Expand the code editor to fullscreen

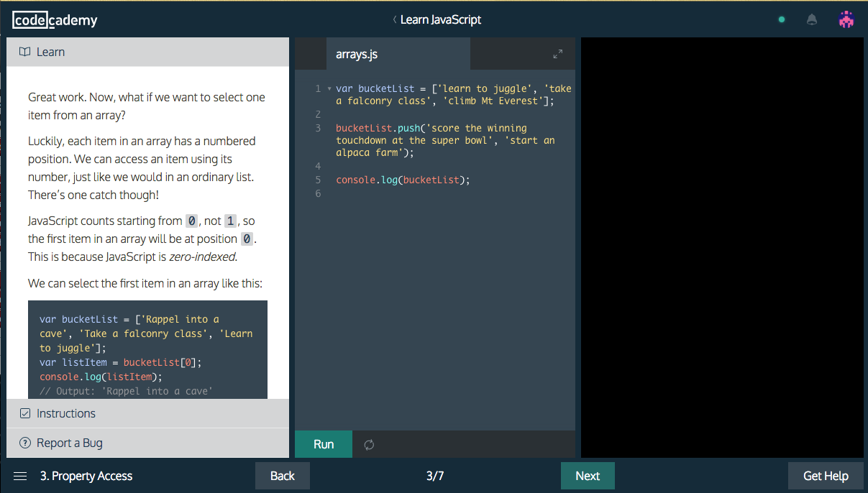(557, 54)
